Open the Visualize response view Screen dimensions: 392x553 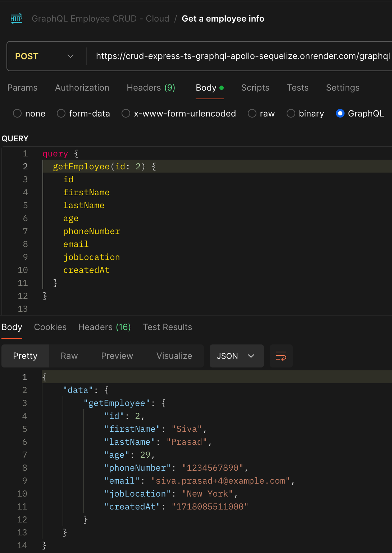click(x=174, y=356)
